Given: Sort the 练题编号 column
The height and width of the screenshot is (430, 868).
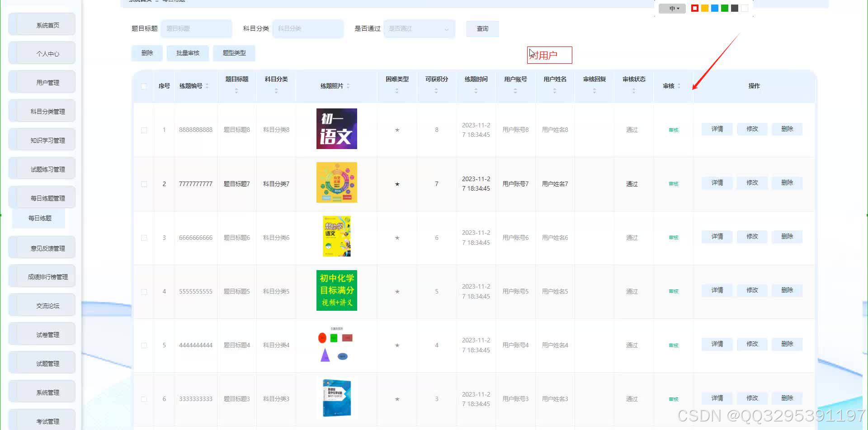Looking at the screenshot, I should coord(207,86).
